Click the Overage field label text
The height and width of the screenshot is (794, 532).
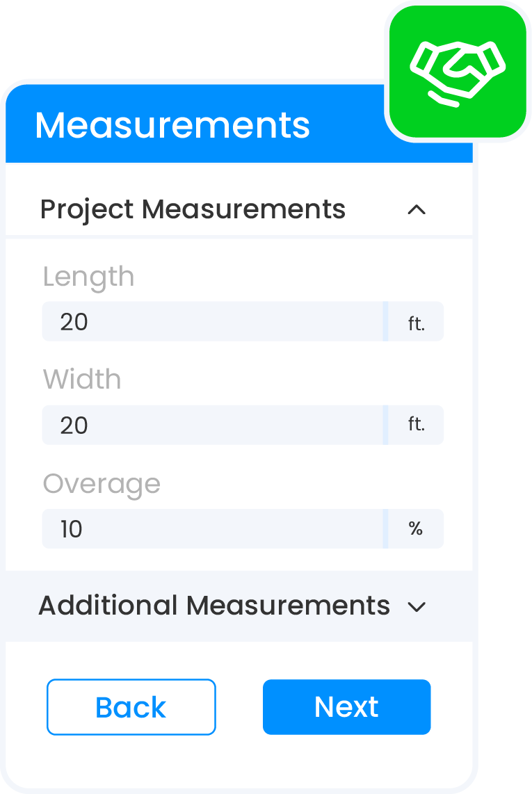[102, 484]
